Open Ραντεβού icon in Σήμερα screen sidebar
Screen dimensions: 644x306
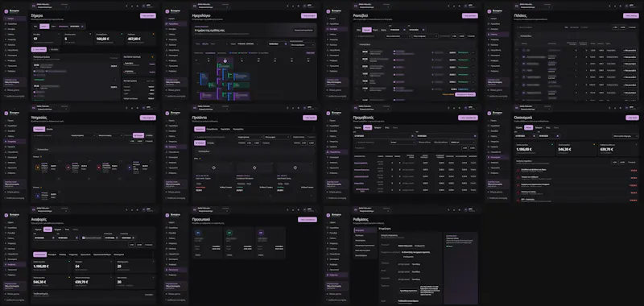(6, 29)
